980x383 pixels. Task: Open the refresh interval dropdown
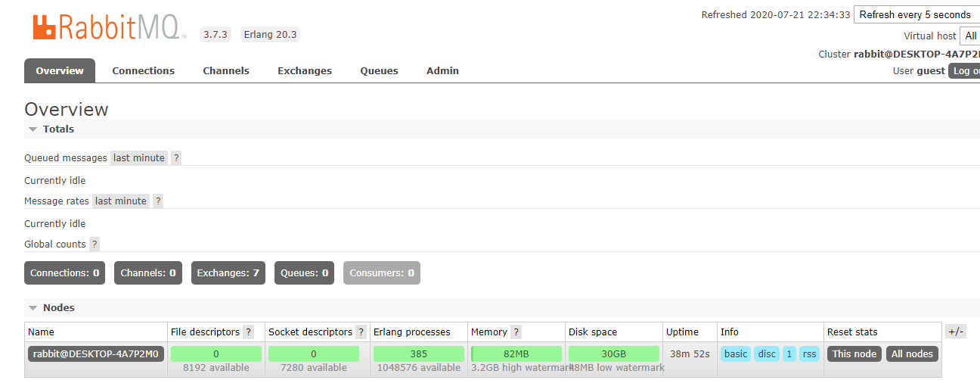[916, 15]
